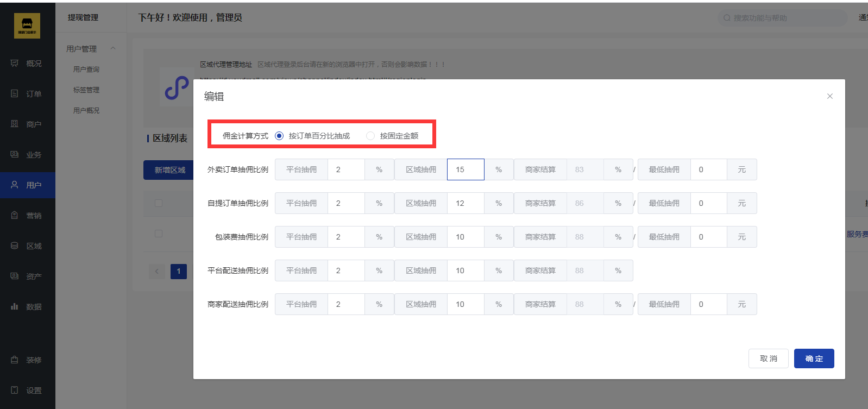
Task: Open the 概况 overview icon in sidebar
Action: click(15, 64)
